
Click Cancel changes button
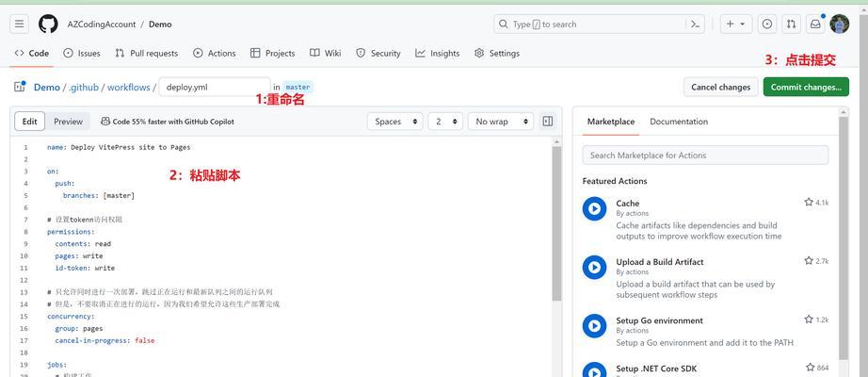[x=721, y=87]
